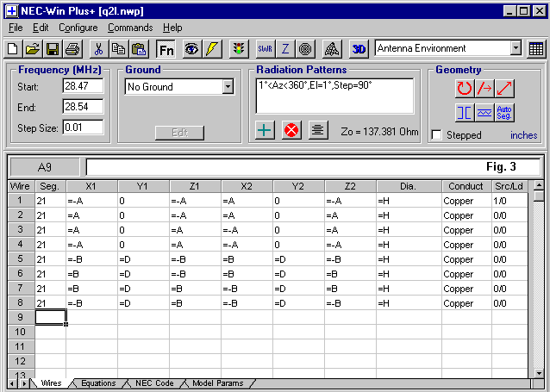Click the green add radiation pattern icon

click(x=266, y=131)
